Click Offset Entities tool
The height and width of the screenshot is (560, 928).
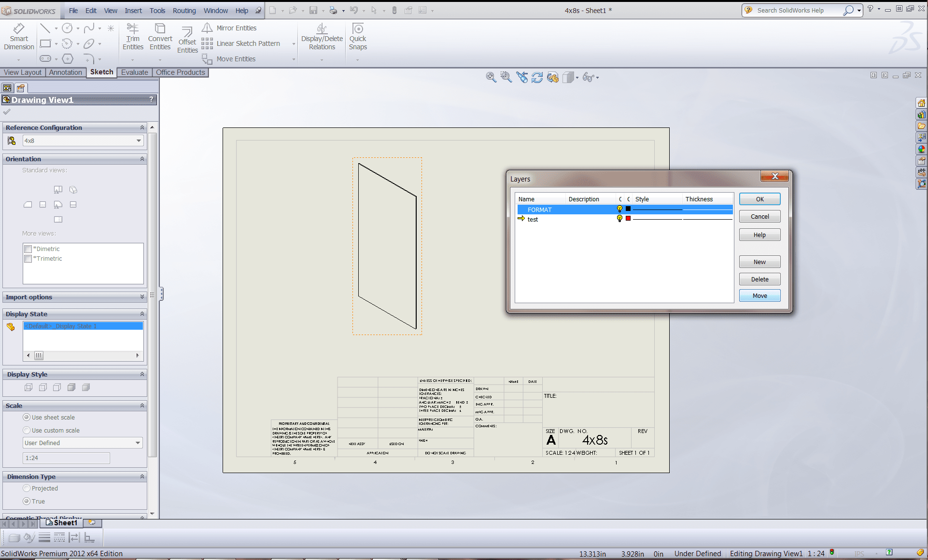click(x=187, y=40)
